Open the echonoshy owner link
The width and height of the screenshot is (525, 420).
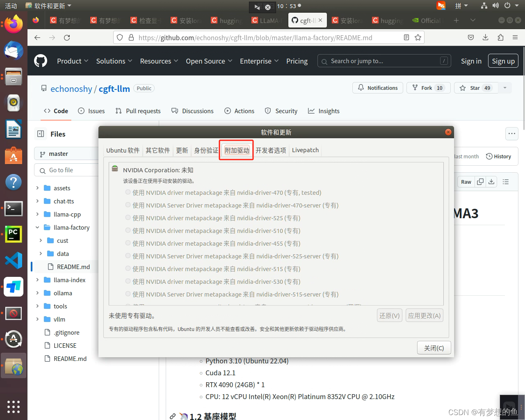(71, 89)
